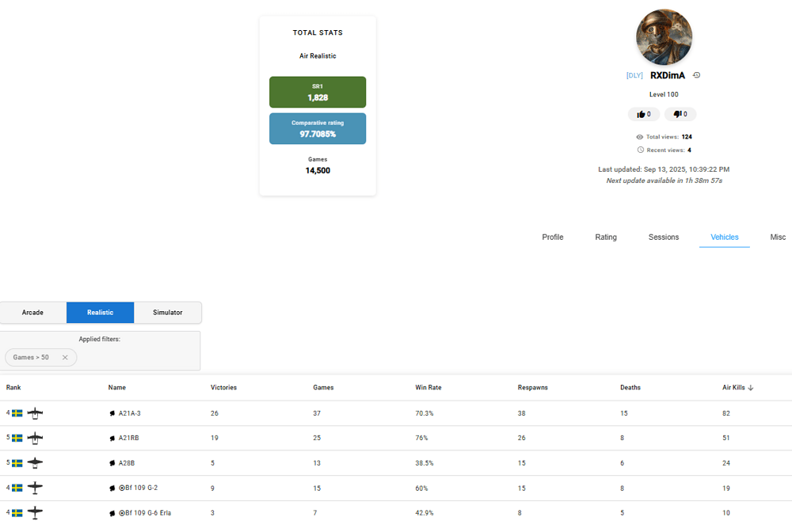Viewport: 792px width, 532px height.
Task: Switch game mode to Simulator
Action: click(x=167, y=313)
